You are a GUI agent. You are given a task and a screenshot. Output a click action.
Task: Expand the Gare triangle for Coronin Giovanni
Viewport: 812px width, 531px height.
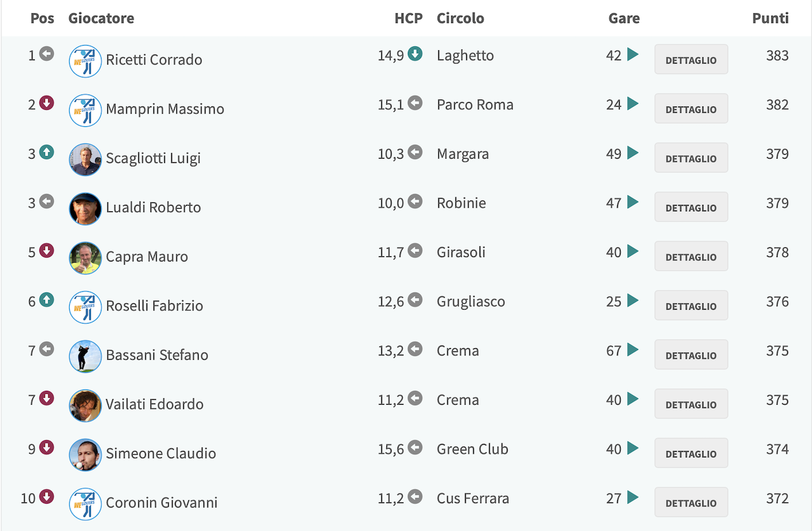(x=632, y=497)
